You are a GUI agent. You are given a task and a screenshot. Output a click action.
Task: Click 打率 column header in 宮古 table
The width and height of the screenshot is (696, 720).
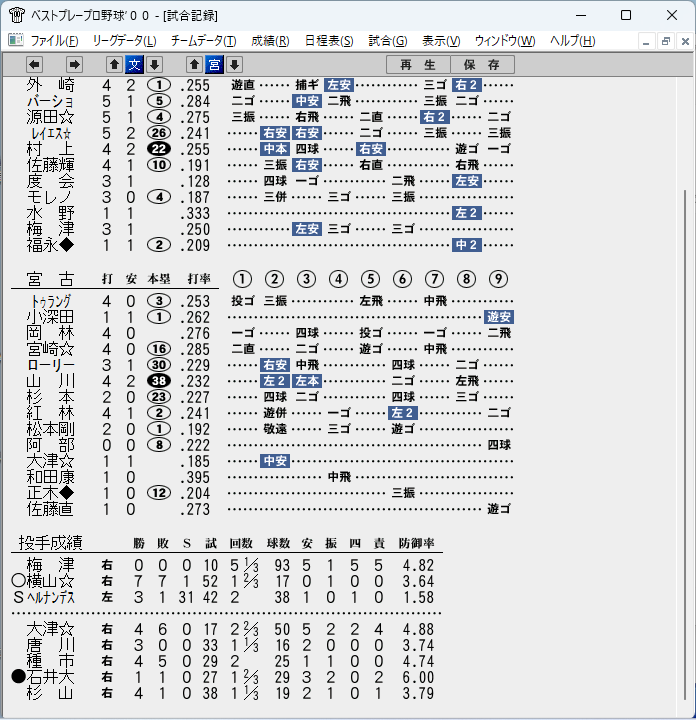point(199,279)
